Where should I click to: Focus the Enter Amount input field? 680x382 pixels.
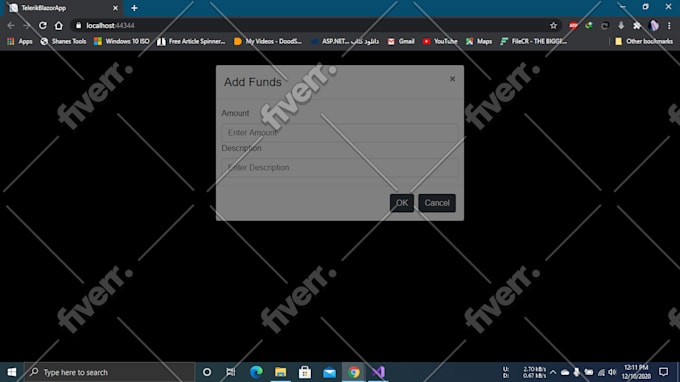340,133
